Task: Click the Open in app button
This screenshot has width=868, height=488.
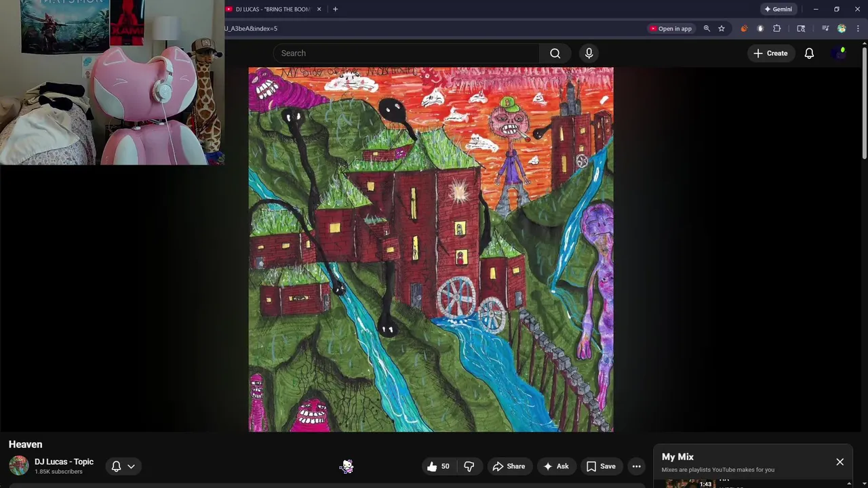Action: [670, 28]
